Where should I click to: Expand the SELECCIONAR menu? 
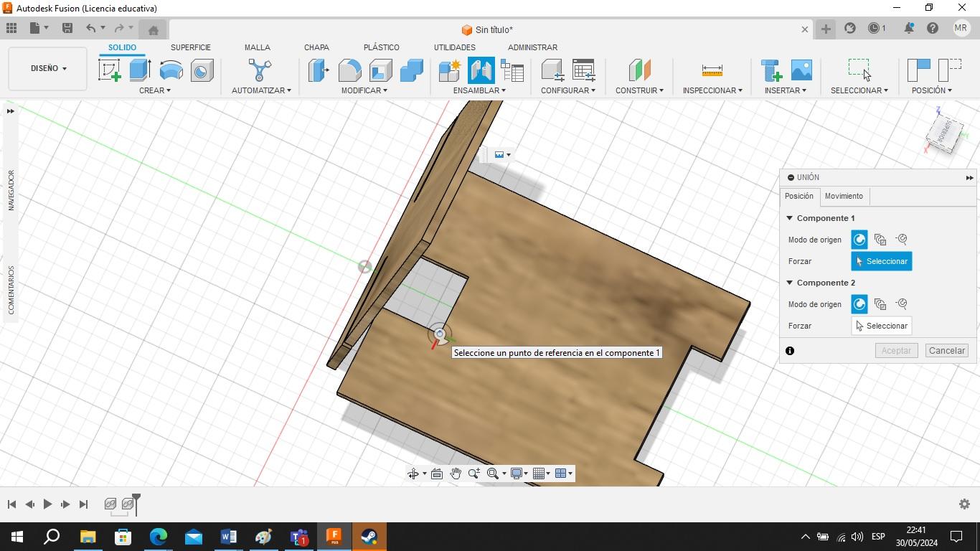tap(859, 90)
